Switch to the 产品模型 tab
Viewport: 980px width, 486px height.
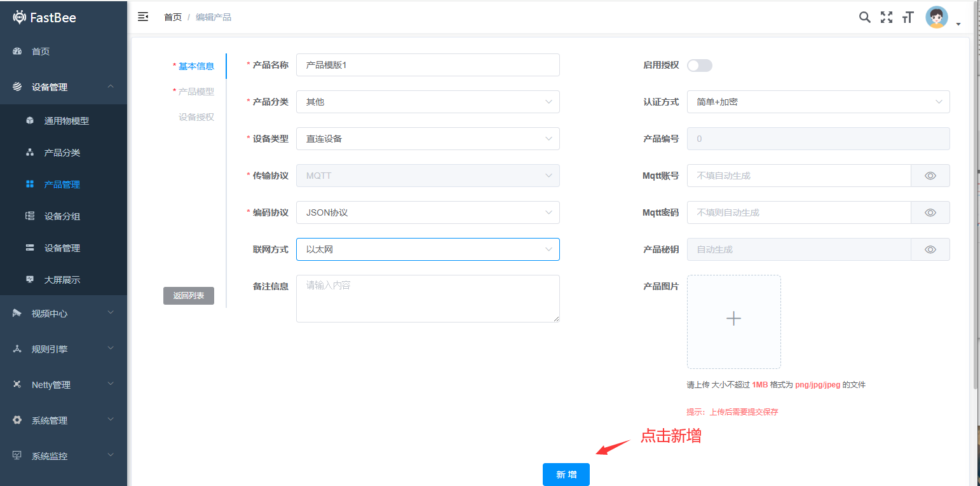(196, 92)
